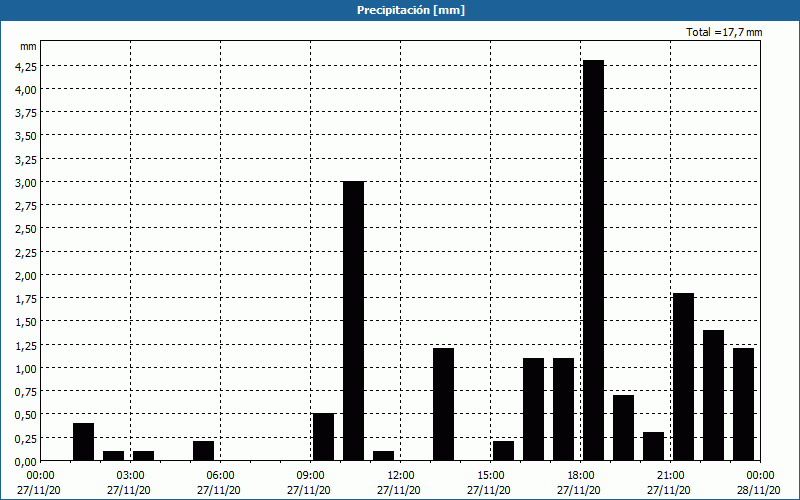Select the 0,70 mm bar after the tallest bar
The width and height of the screenshot is (800, 500).
(x=623, y=428)
